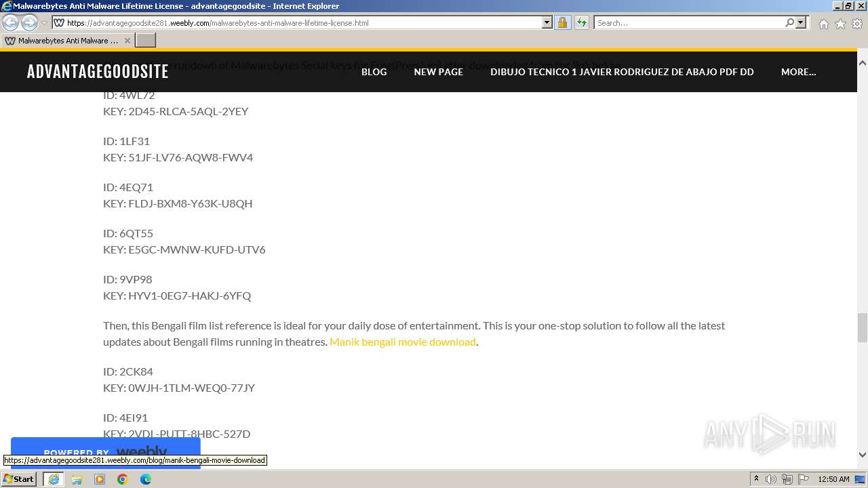Click the Search input box
This screenshot has width=868, height=488.
pos(689,22)
